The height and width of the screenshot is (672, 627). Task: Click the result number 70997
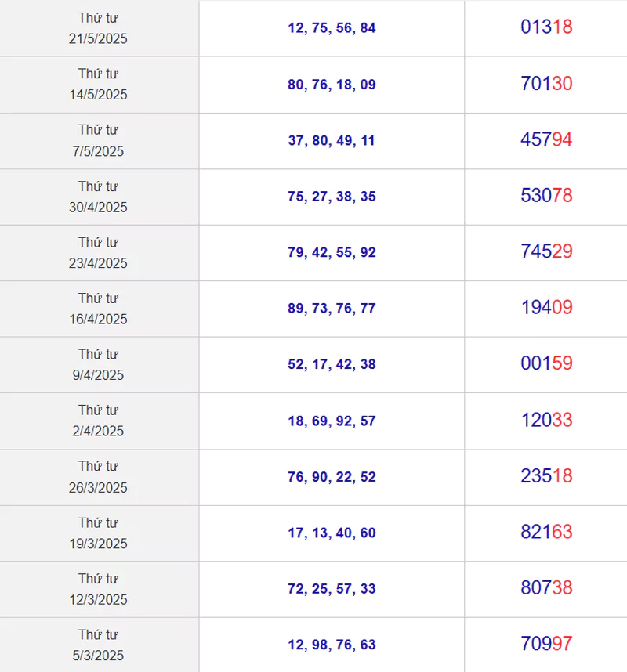pos(546,644)
